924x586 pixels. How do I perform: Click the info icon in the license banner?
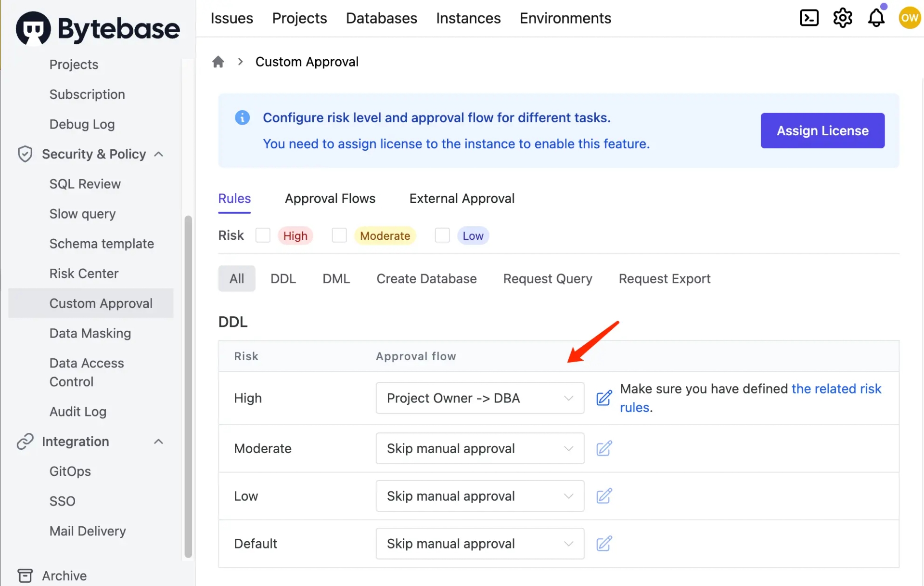click(242, 117)
